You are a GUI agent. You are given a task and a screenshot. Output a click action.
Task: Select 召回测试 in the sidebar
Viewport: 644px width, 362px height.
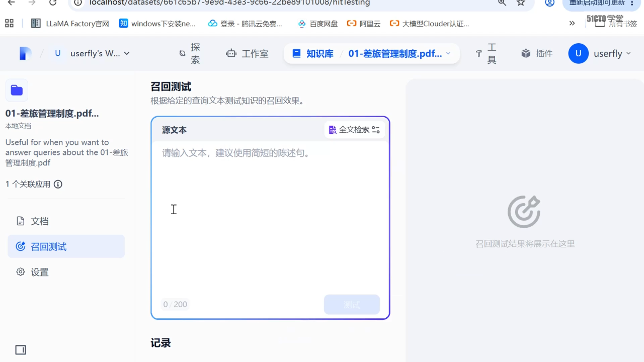66,246
